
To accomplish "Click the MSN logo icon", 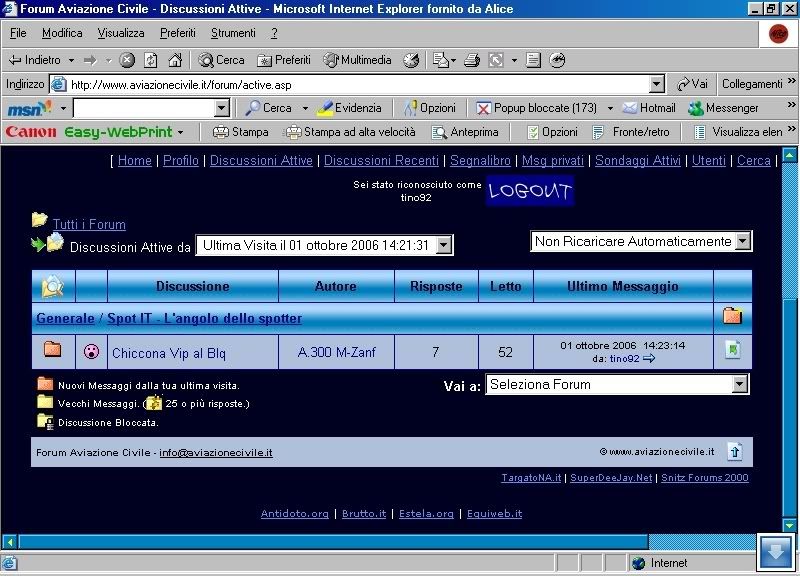I will [x=29, y=108].
